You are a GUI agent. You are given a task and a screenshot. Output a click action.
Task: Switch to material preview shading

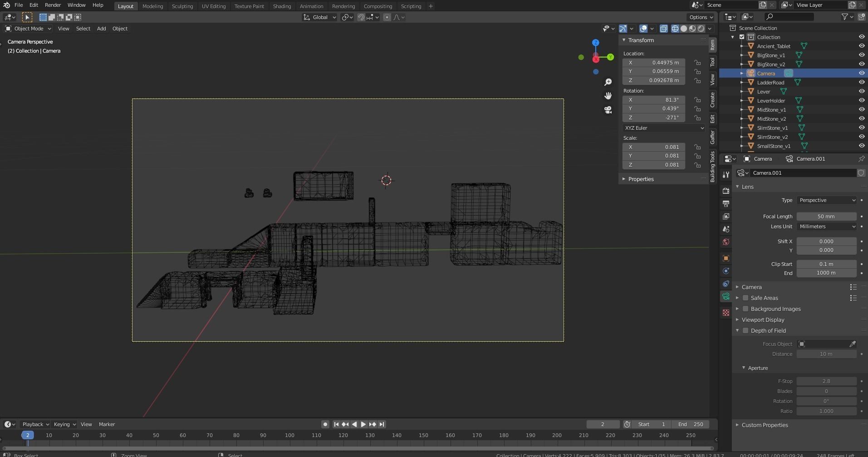[x=692, y=29]
